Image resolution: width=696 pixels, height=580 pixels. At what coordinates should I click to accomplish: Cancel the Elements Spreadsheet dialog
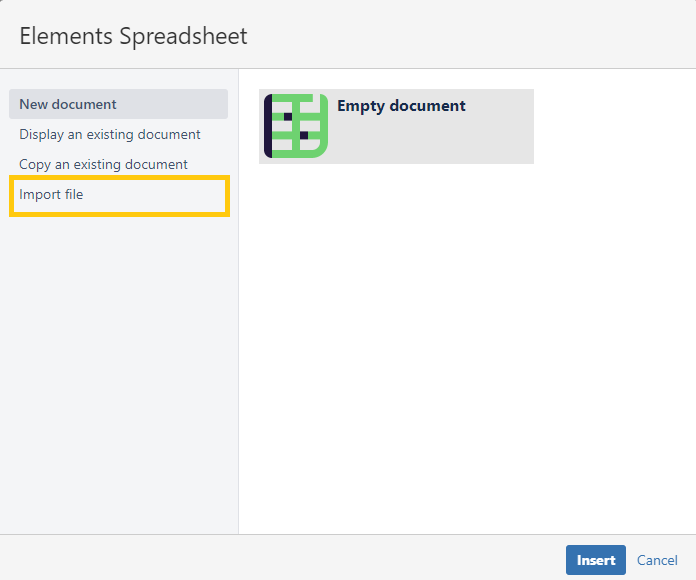point(657,560)
